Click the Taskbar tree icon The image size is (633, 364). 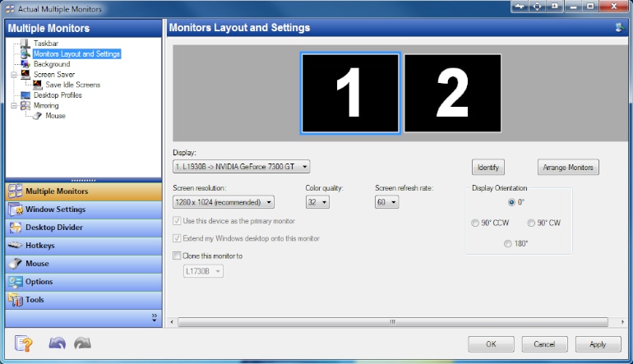(x=25, y=44)
